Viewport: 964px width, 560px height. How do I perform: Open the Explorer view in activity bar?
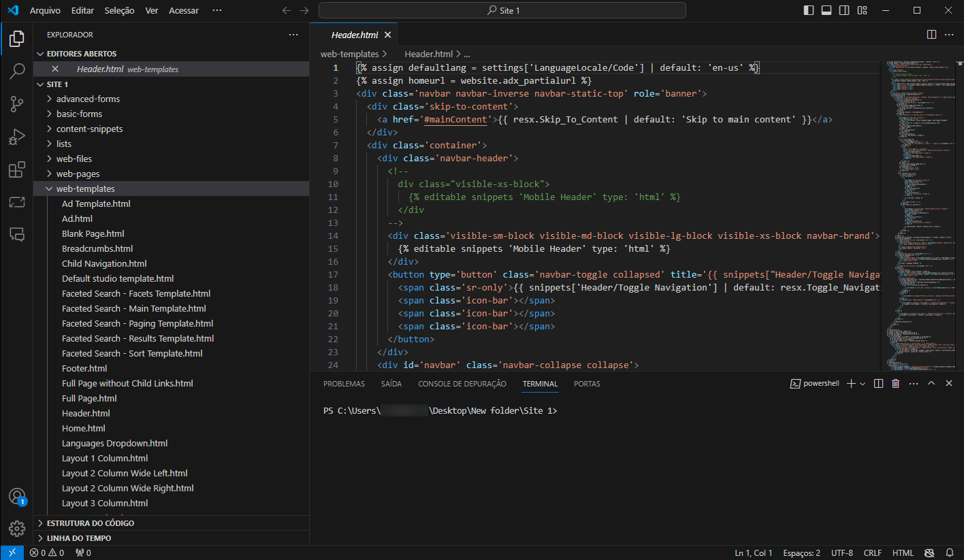(17, 39)
